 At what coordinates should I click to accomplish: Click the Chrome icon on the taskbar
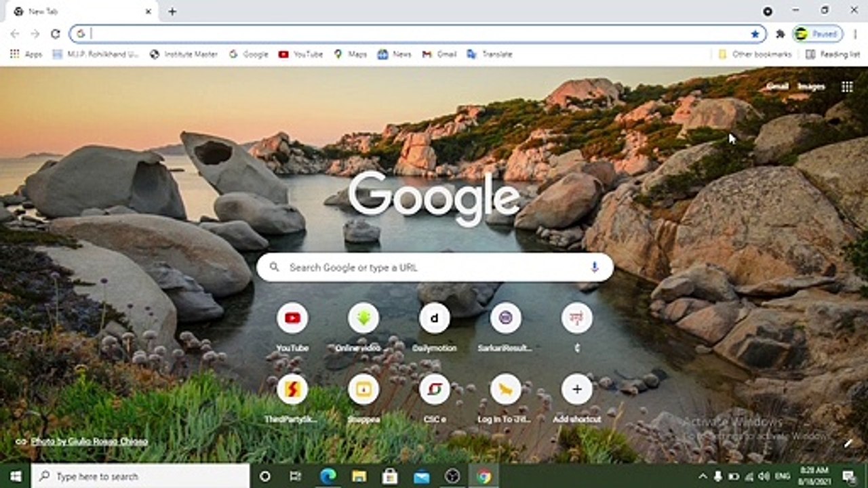pos(484,476)
